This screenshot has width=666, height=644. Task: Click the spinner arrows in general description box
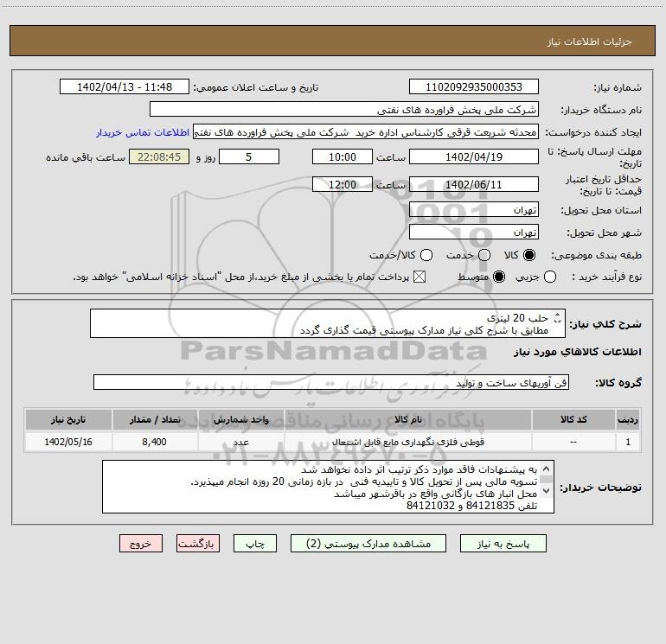(558, 317)
